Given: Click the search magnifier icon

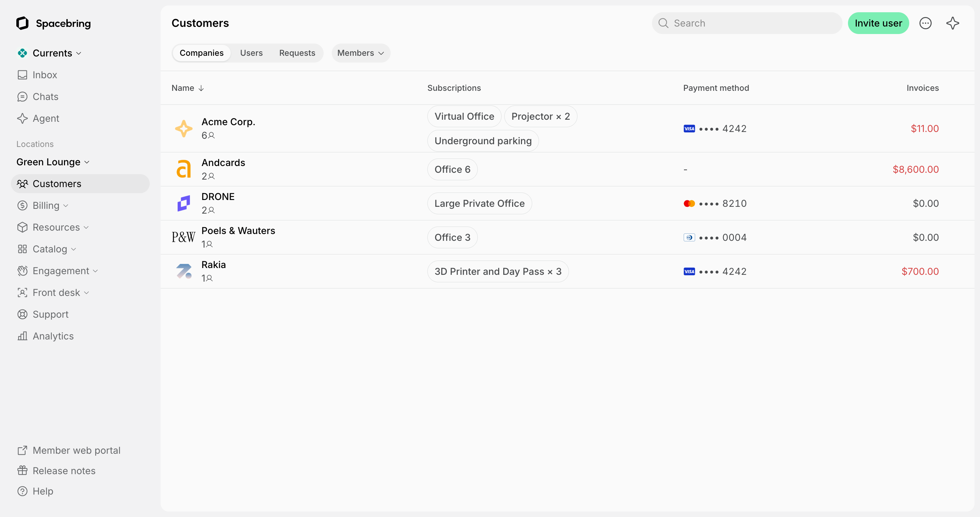Looking at the screenshot, I should [x=663, y=23].
